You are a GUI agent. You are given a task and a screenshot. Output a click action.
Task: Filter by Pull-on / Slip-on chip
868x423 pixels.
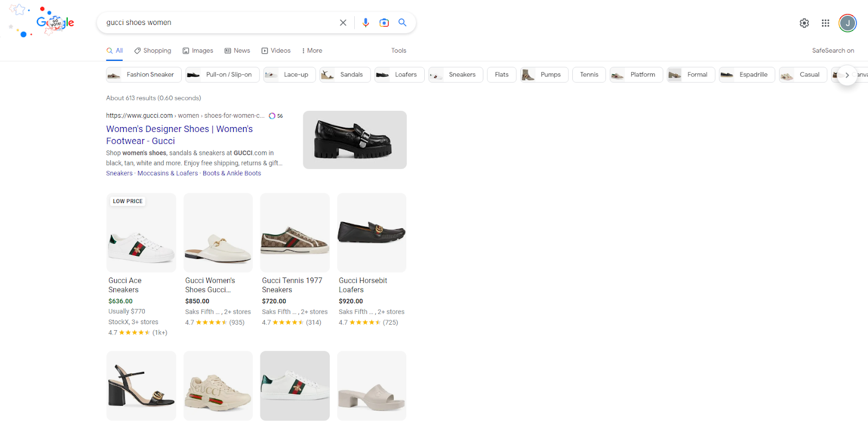coord(222,74)
